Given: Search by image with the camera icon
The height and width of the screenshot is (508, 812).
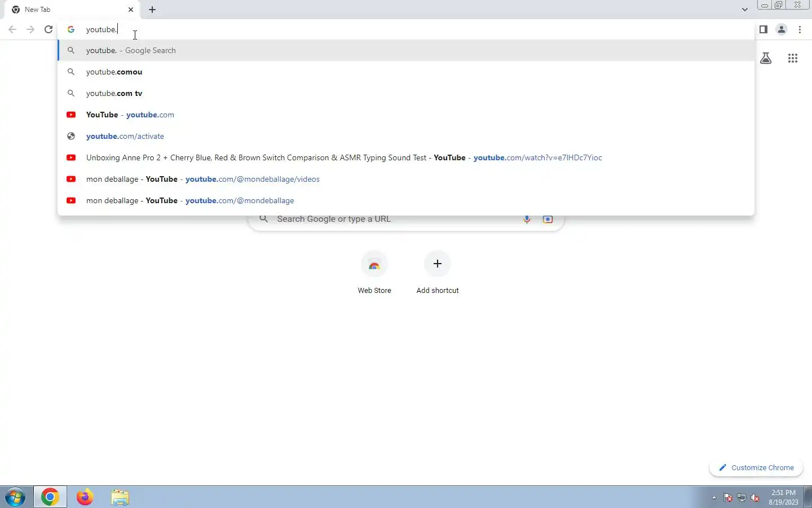Looking at the screenshot, I should (x=548, y=219).
